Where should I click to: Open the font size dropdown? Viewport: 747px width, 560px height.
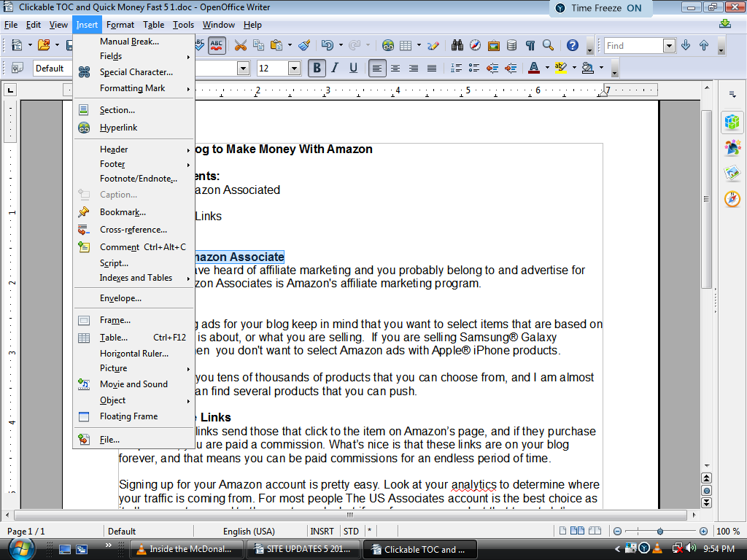294,69
